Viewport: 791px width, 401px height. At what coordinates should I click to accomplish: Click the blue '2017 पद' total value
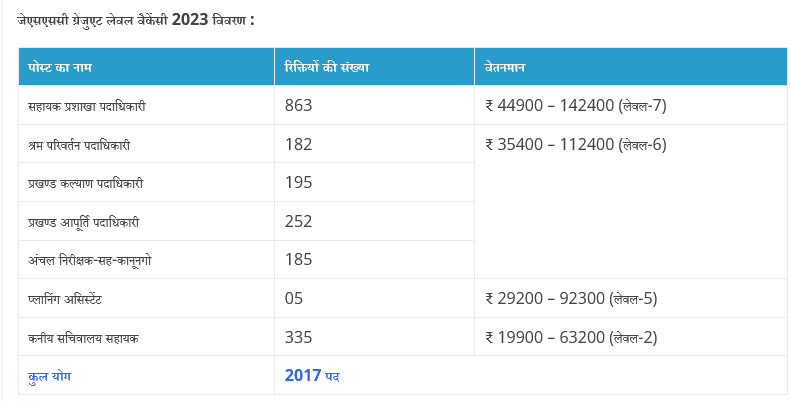313,375
